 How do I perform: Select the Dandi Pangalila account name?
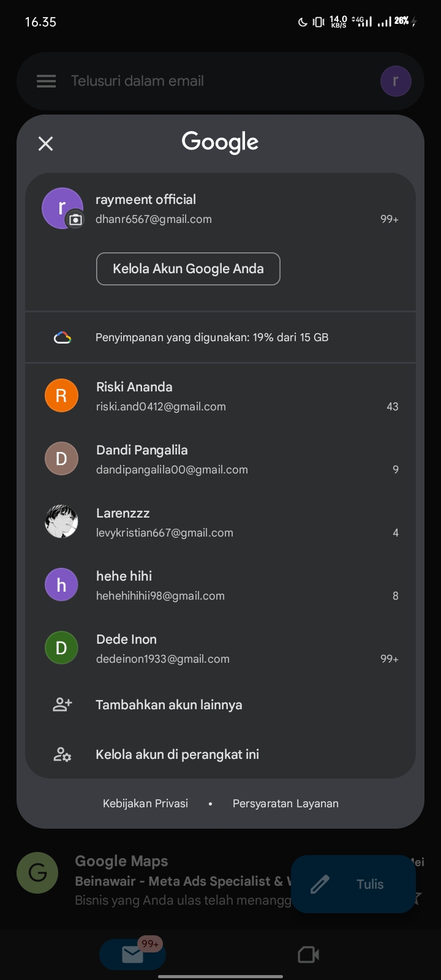coord(142,450)
